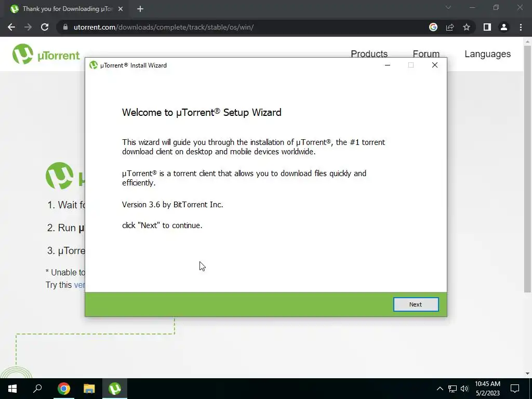Open the Windows Start menu

12,389
